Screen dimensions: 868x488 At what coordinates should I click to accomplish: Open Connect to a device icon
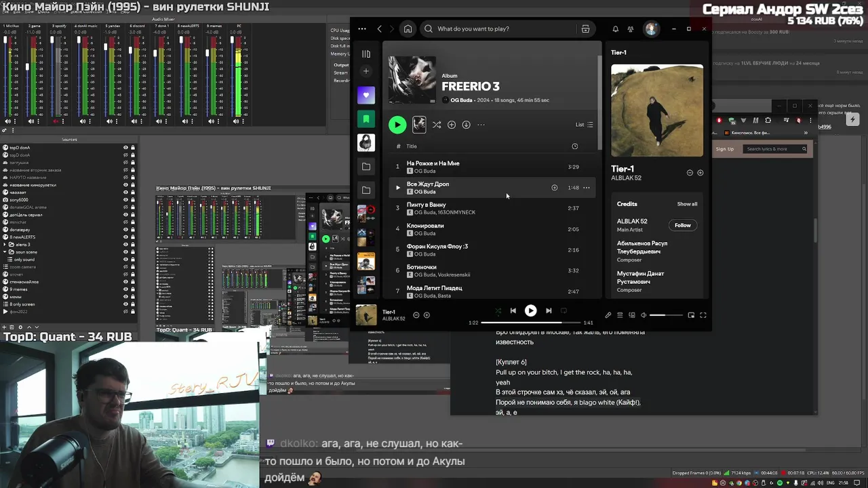(x=632, y=315)
